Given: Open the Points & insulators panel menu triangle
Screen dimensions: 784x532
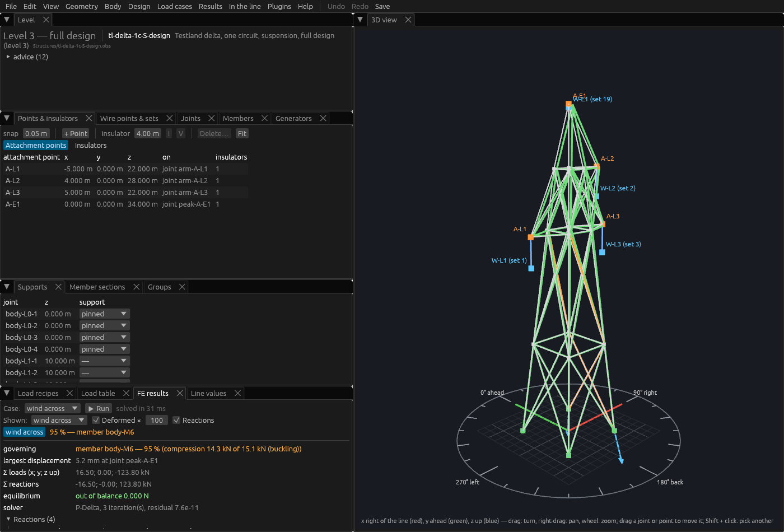Looking at the screenshot, I should pos(7,118).
